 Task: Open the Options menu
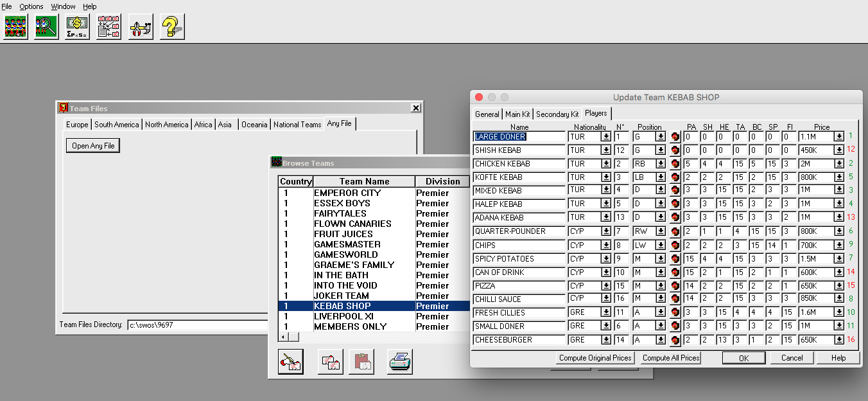31,6
